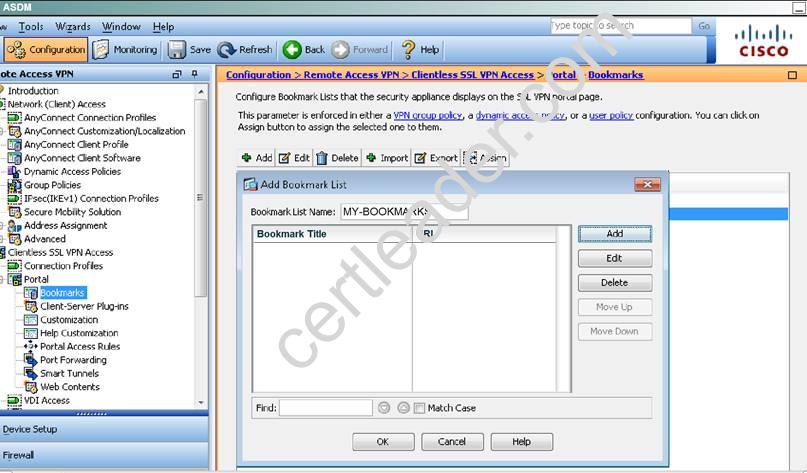Click OK in Add Bookmark List dialog
Screen dimensions: 807x473
383,442
